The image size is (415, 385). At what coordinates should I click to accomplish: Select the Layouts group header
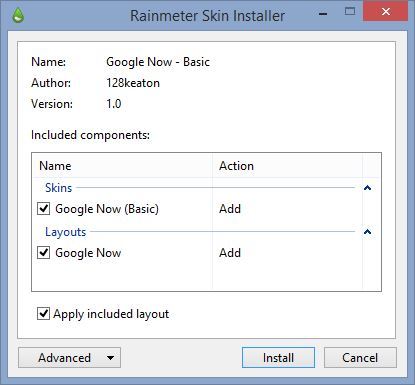(66, 232)
